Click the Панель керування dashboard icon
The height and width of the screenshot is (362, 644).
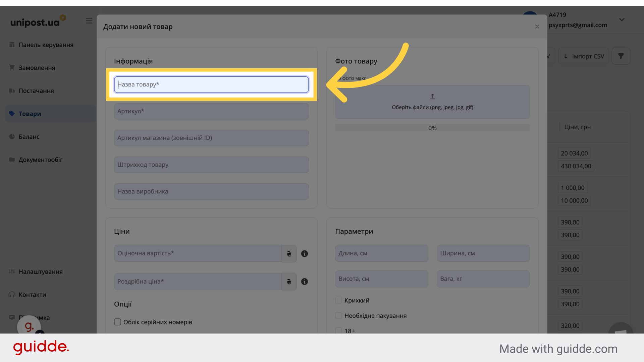(x=12, y=45)
